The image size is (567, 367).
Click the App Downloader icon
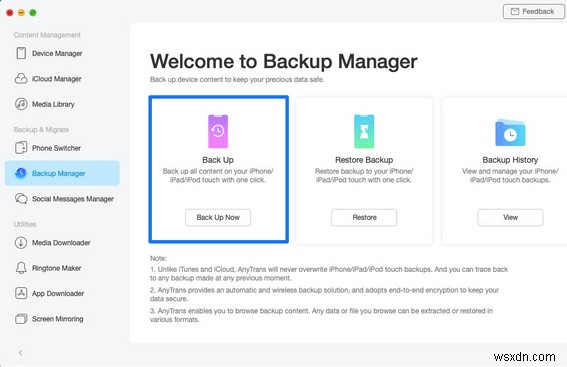21,293
